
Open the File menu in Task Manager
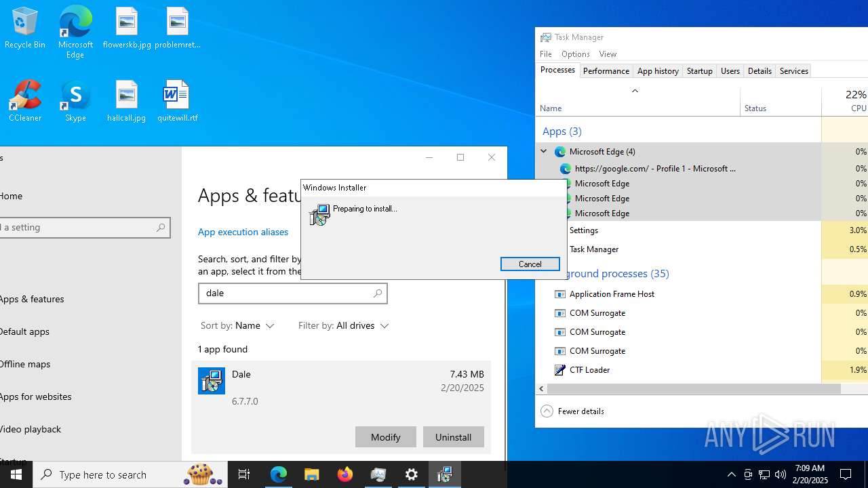(546, 54)
